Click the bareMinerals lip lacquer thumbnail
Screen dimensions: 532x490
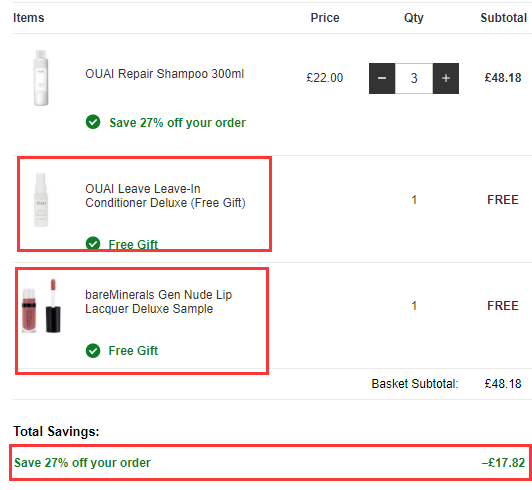click(x=41, y=306)
